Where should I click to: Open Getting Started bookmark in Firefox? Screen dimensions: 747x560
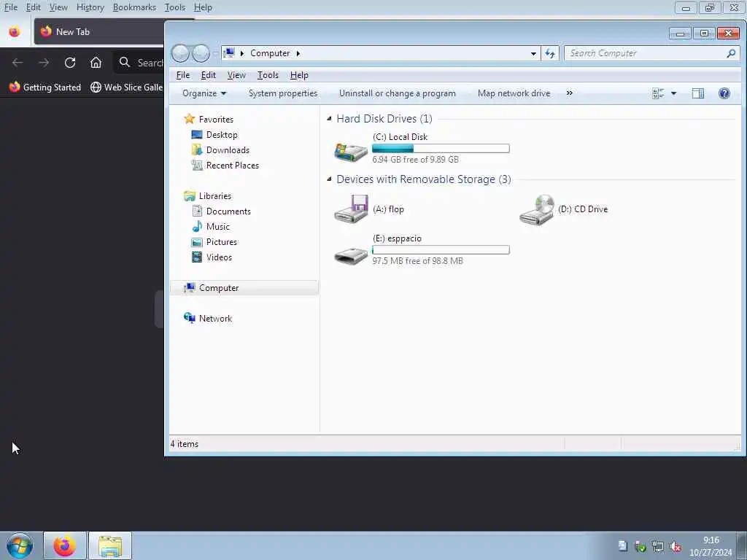pyautogui.click(x=45, y=87)
